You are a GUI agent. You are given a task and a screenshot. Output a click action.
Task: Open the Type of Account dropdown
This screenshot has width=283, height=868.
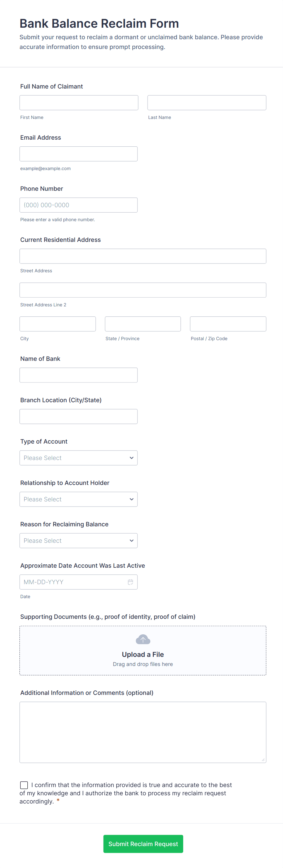79,458
